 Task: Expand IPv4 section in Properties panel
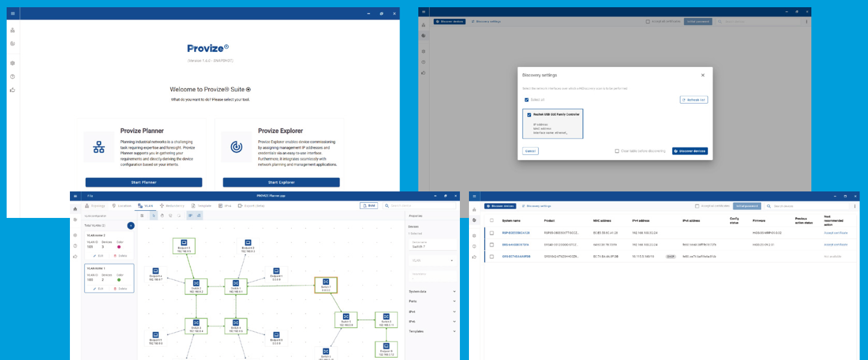[432, 311]
